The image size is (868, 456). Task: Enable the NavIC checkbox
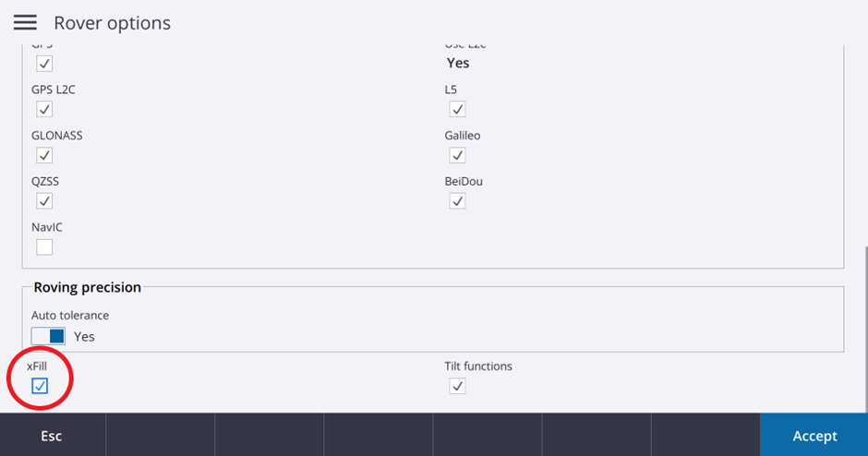click(44, 246)
